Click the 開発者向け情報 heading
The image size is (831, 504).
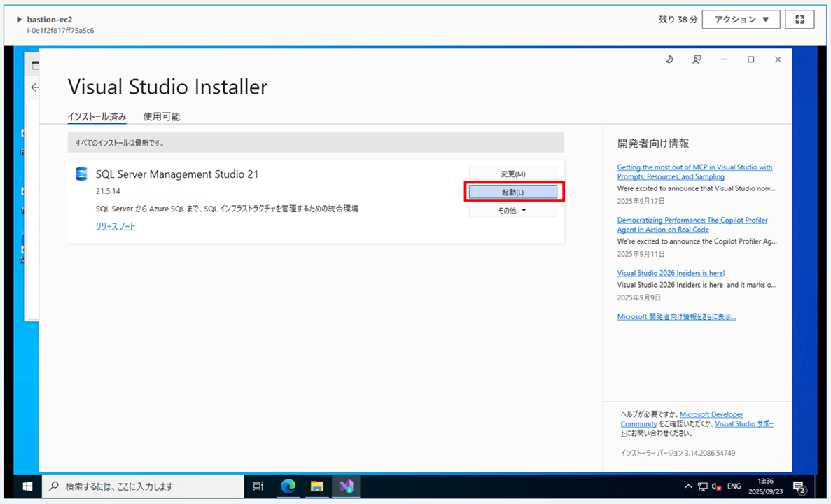[653, 143]
